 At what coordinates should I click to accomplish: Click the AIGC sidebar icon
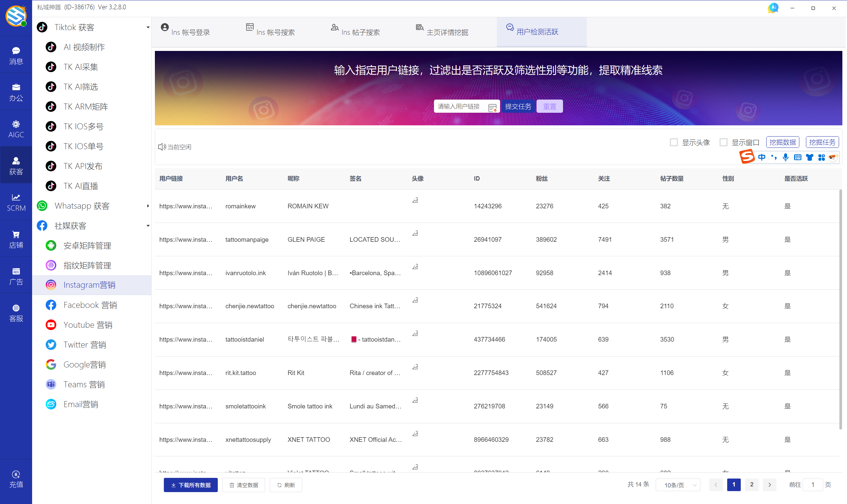(x=16, y=129)
